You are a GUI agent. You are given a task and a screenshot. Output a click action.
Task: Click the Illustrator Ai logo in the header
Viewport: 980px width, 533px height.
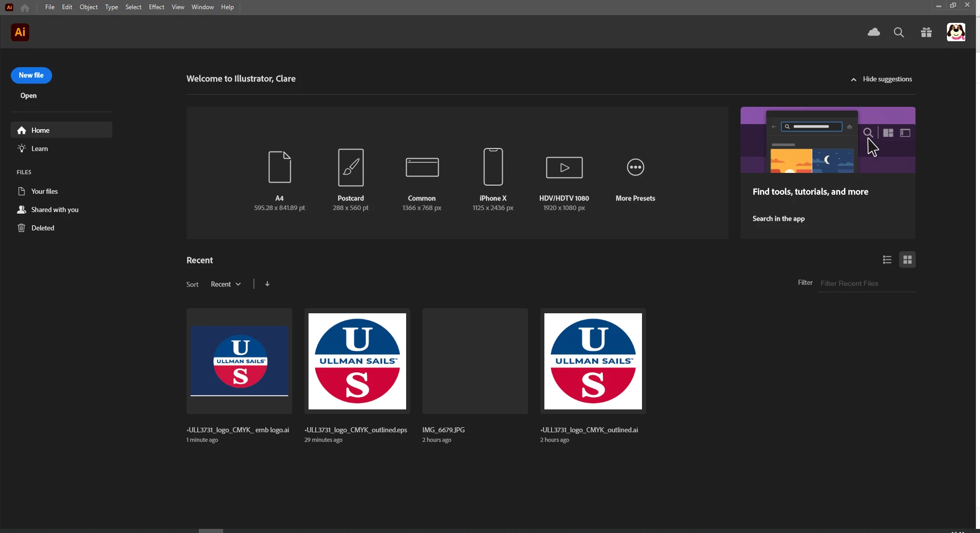tap(20, 33)
